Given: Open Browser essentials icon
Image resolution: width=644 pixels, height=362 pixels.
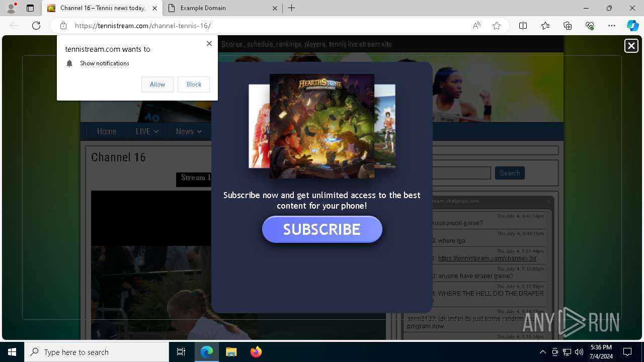Looking at the screenshot, I should point(590,26).
